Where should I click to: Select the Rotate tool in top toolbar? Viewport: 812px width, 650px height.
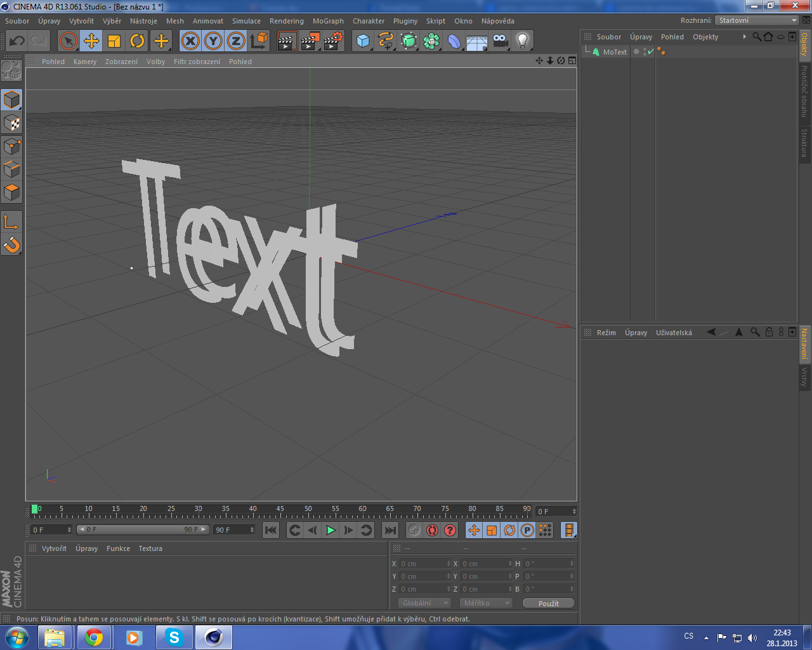pyautogui.click(x=137, y=41)
